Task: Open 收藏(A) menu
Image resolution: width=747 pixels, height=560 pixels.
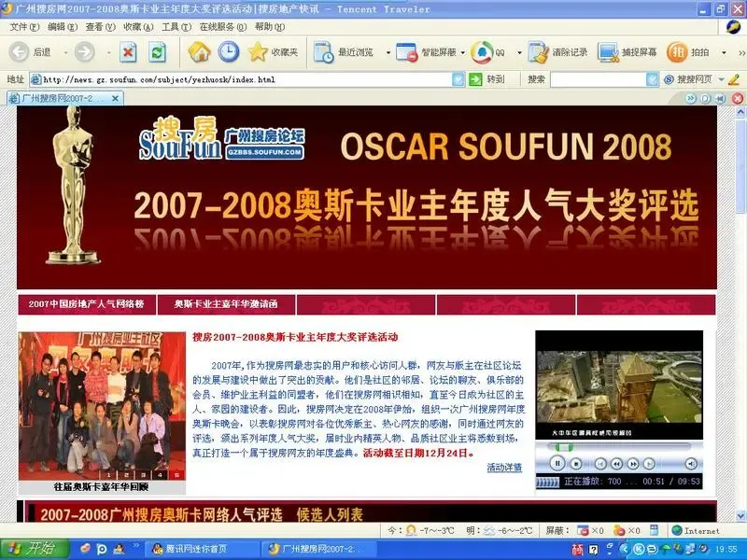Action: tap(138, 27)
